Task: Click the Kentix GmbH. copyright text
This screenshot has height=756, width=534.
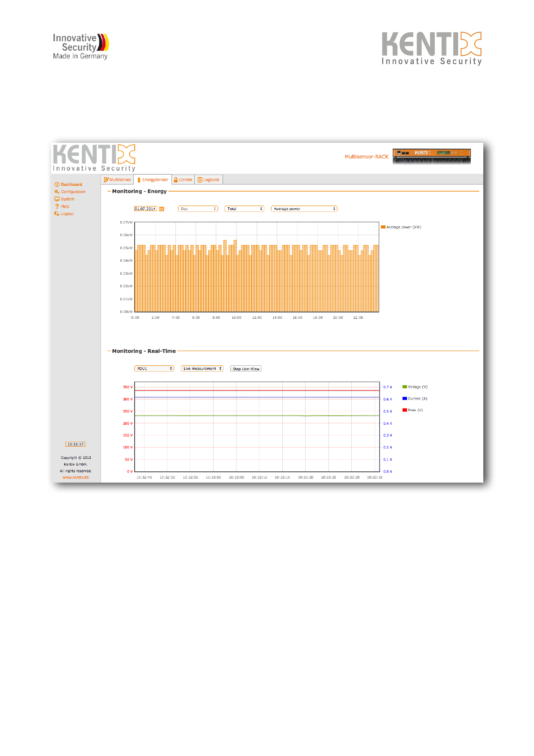Action: [76, 464]
